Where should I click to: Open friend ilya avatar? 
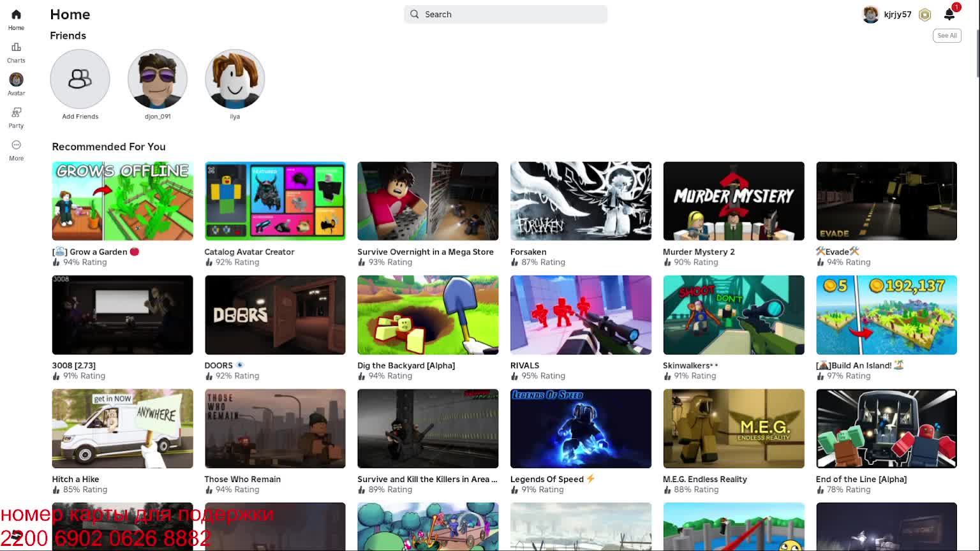click(235, 79)
